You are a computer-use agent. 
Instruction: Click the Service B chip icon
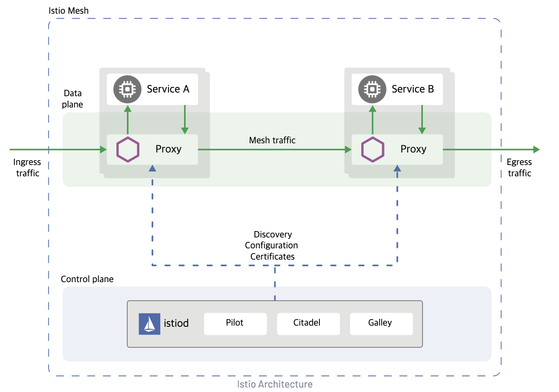[x=372, y=89]
